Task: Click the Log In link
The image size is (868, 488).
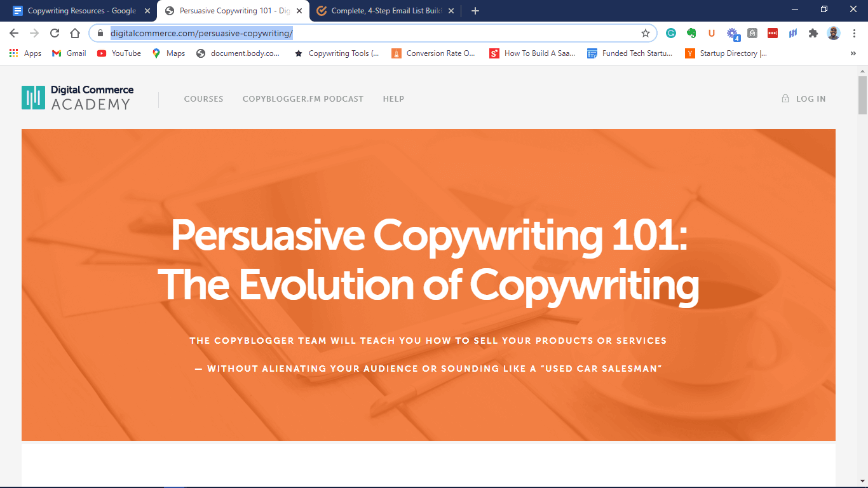Action: (804, 98)
